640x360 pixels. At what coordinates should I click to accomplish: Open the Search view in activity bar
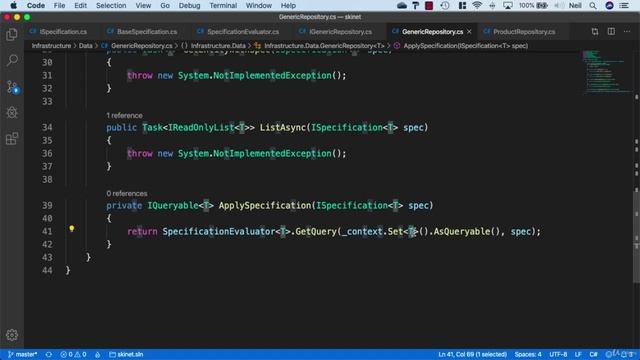tap(12, 60)
